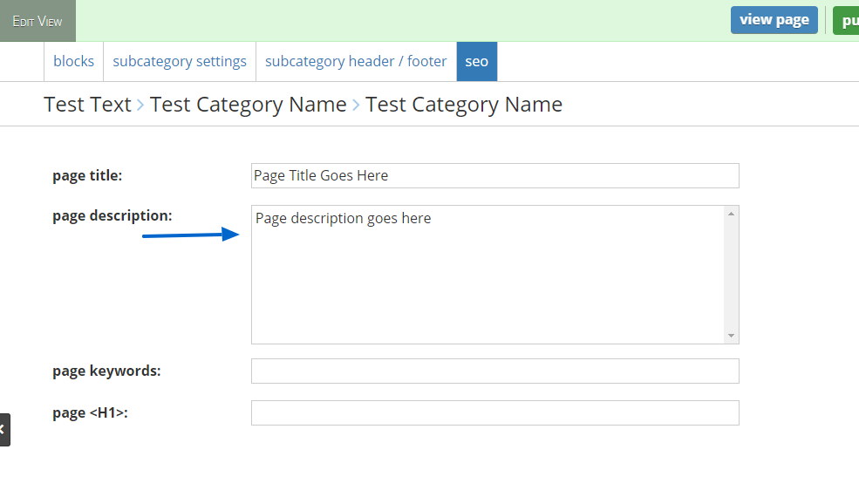Go to subcategory header / footer tab
Screen dimensions: 859x504
(356, 62)
